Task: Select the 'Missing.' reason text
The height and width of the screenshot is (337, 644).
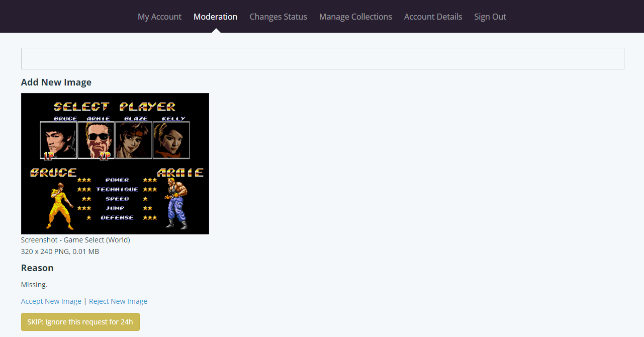Action: coord(34,285)
